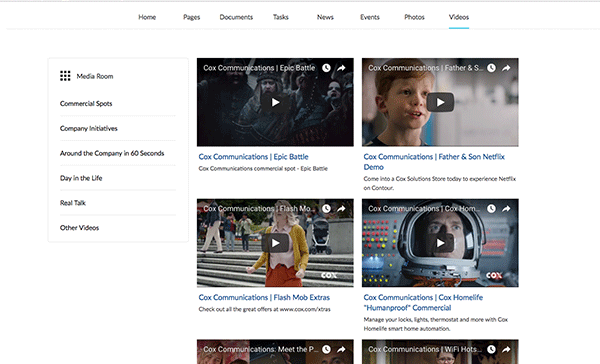Click Share arrow on Meet the P... video
600x364 pixels.
tap(341, 349)
